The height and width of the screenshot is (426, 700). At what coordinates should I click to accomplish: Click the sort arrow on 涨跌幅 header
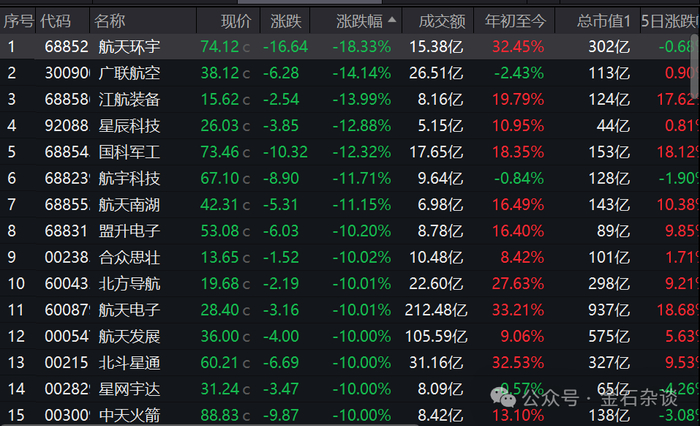pos(392,20)
